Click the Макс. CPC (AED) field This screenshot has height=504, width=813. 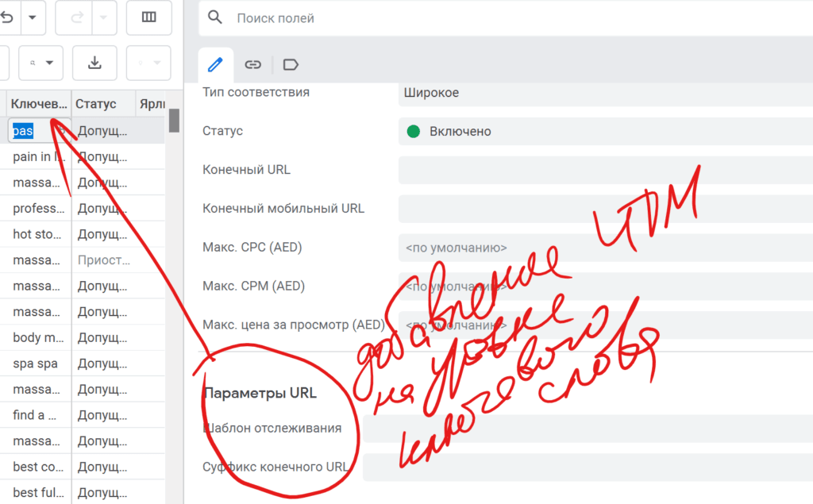coord(606,248)
